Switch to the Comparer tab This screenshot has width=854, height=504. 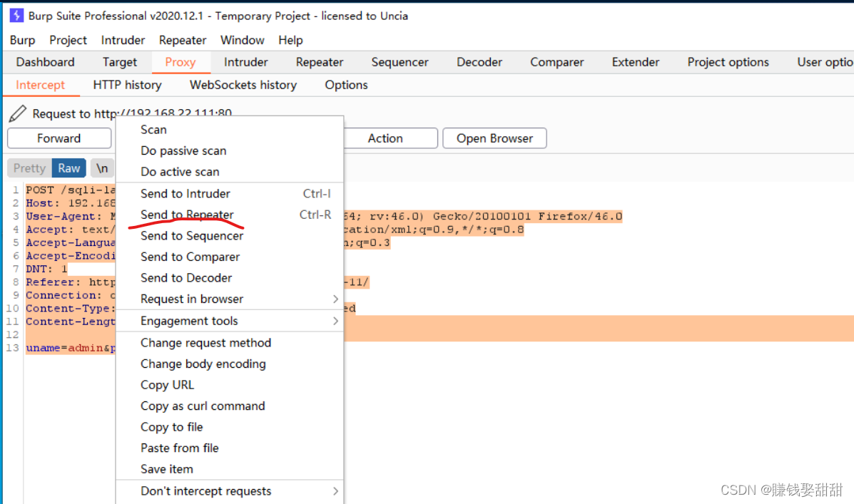557,62
